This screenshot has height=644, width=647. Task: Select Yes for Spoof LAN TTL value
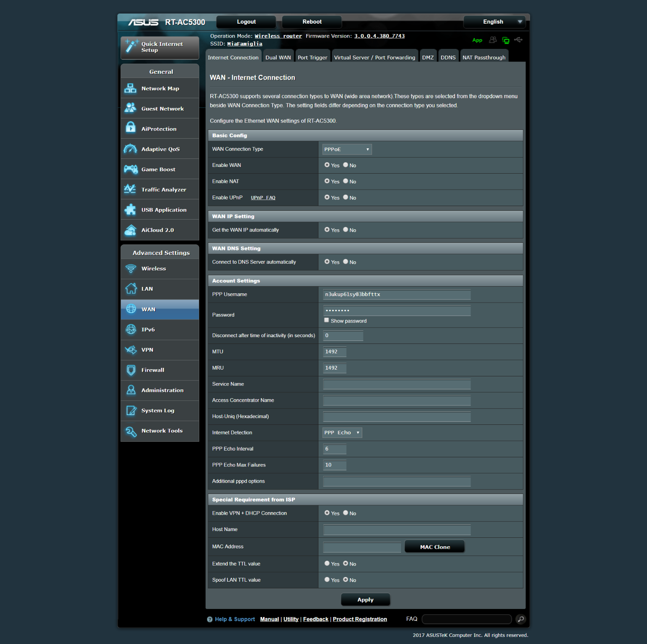click(x=327, y=580)
